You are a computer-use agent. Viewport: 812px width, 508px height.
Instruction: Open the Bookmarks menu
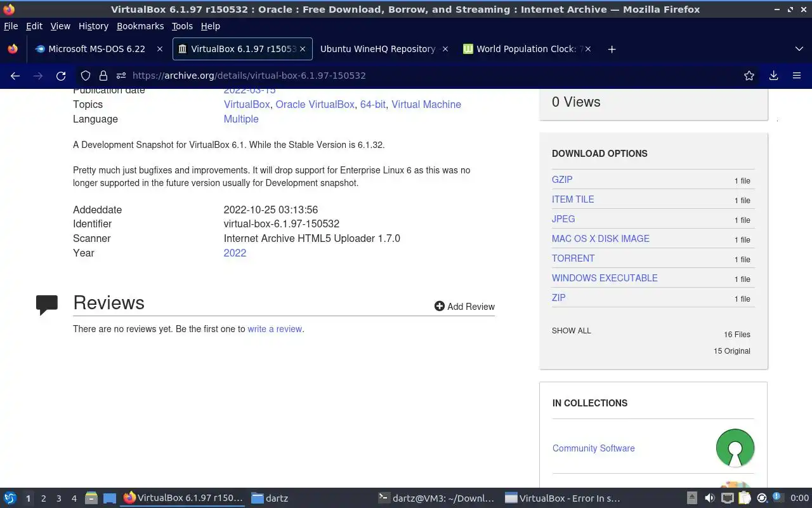(140, 26)
